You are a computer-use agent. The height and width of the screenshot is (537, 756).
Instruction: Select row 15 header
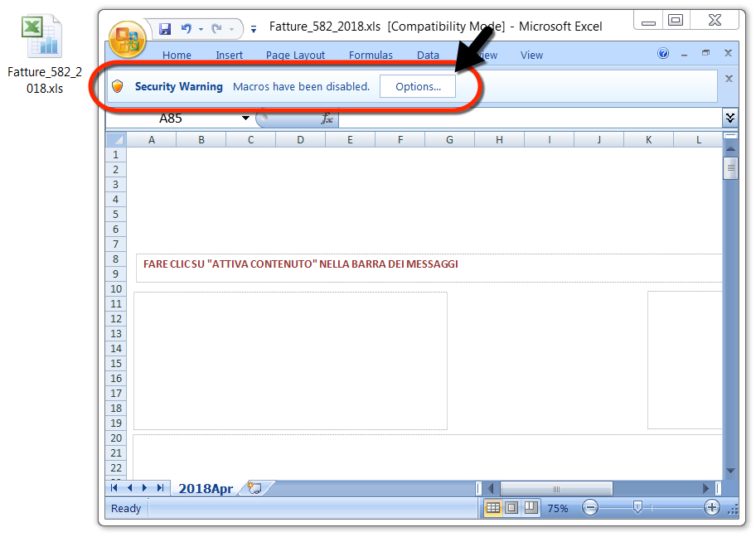point(116,364)
